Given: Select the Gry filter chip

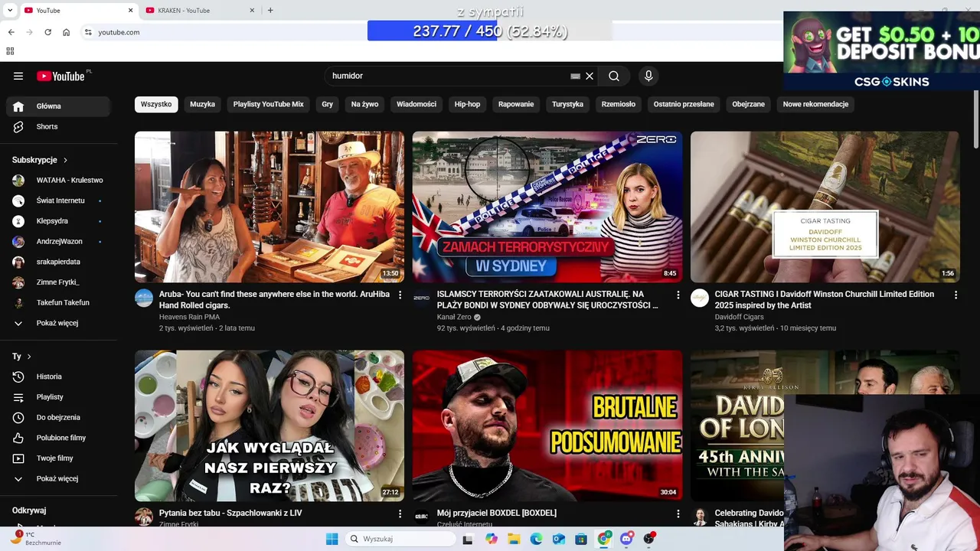Looking at the screenshot, I should click(x=328, y=104).
